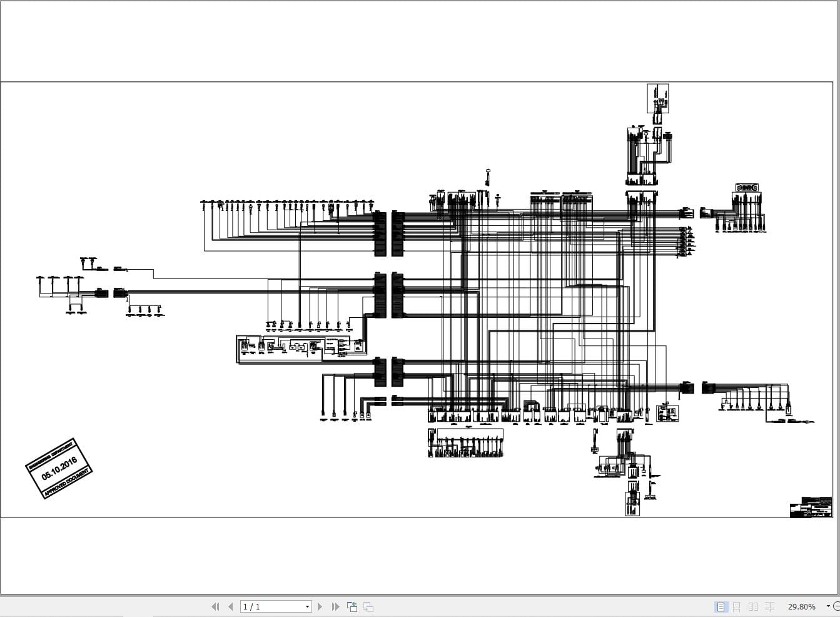Go to the first page

(216, 606)
